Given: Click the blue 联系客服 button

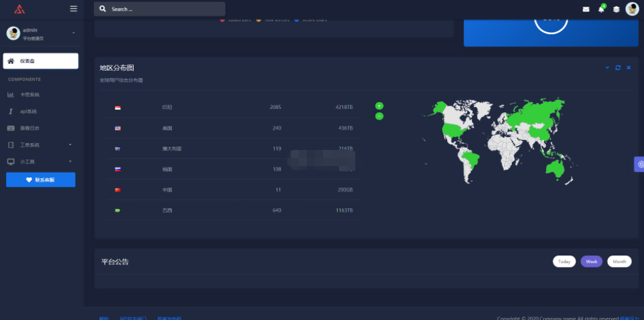Looking at the screenshot, I should 40,179.
